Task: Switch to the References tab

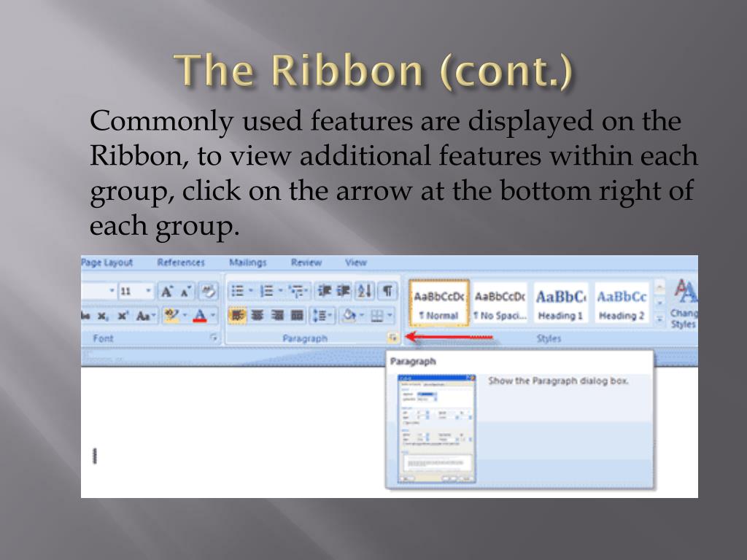Action: (181, 262)
